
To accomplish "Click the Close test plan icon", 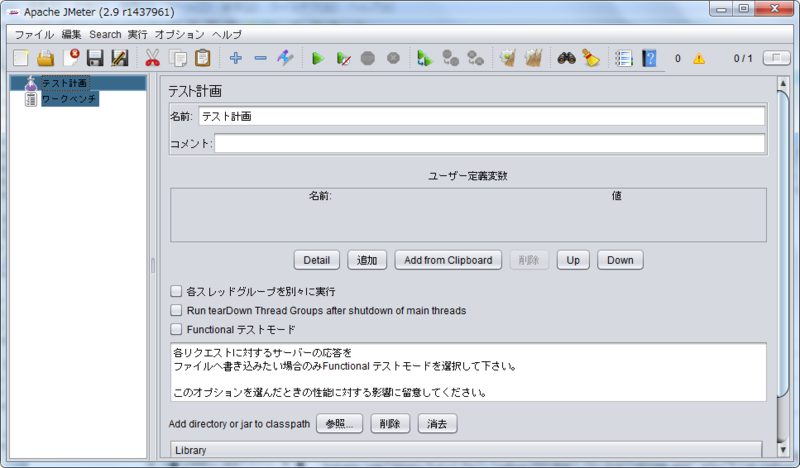I will coord(71,58).
